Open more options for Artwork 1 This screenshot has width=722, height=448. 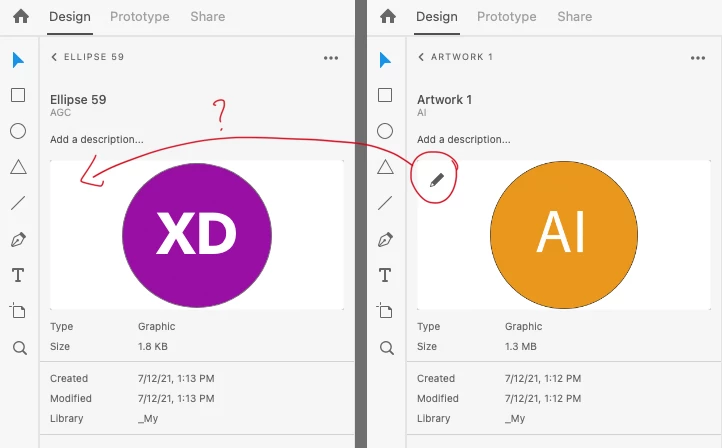(698, 58)
